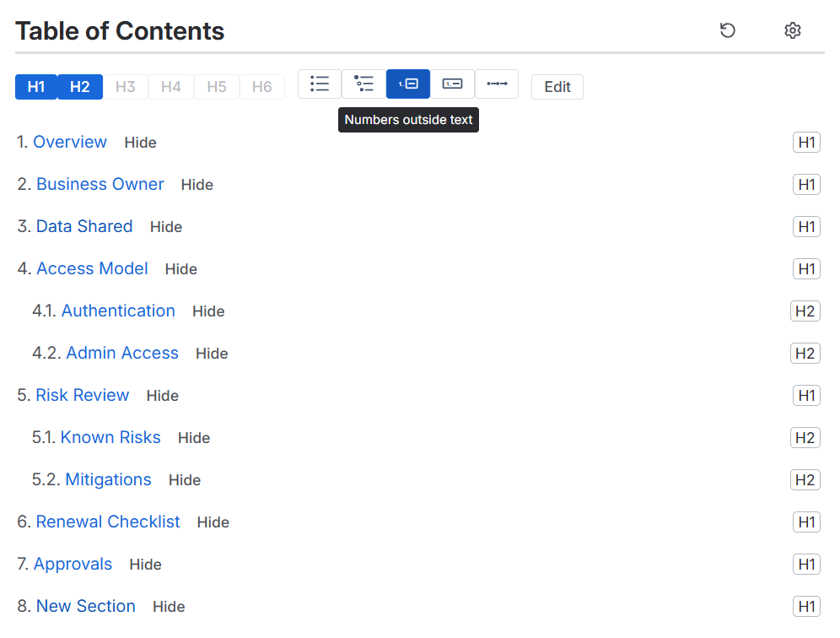Screen dimensions: 840x638
Task: Click the reset/undo icon in header
Action: point(727,30)
